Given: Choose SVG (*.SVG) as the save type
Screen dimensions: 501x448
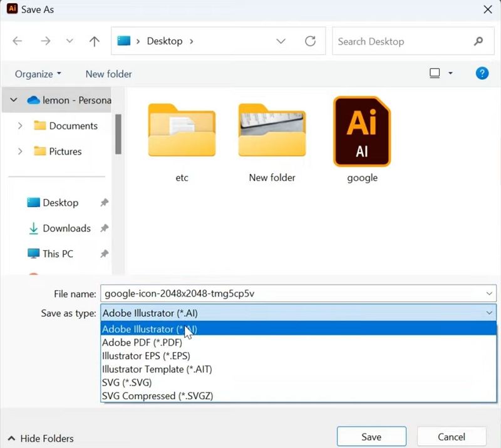Looking at the screenshot, I should (x=127, y=382).
